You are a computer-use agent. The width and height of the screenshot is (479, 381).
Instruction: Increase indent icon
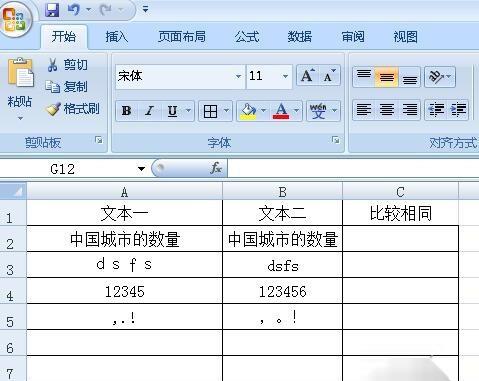click(458, 110)
